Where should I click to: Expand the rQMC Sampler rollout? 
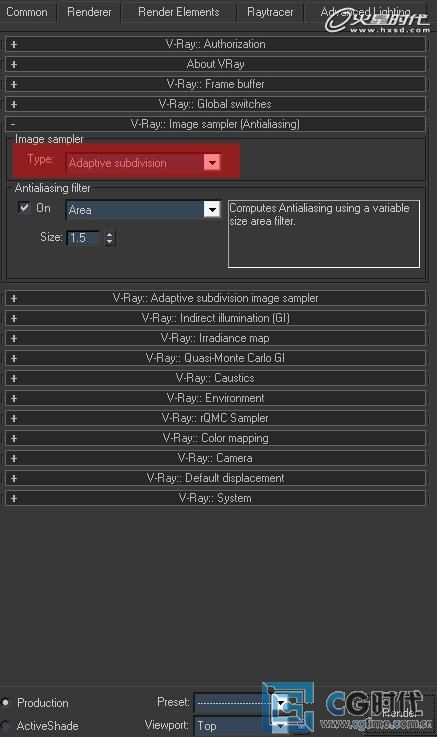click(x=216, y=418)
